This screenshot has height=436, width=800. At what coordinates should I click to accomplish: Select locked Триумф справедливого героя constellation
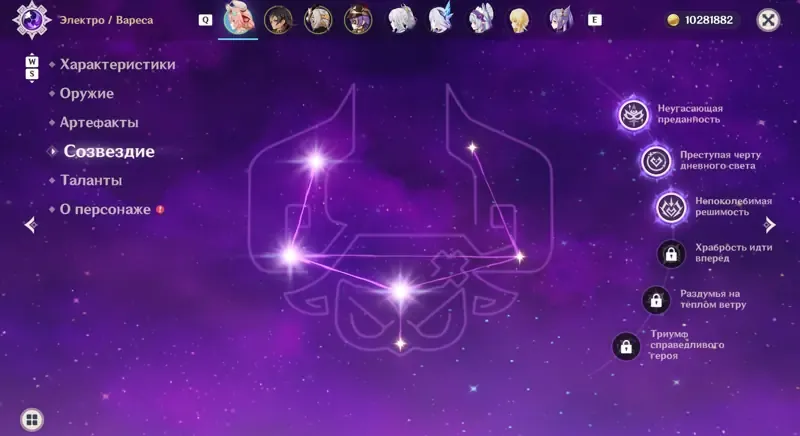pyautogui.click(x=626, y=346)
